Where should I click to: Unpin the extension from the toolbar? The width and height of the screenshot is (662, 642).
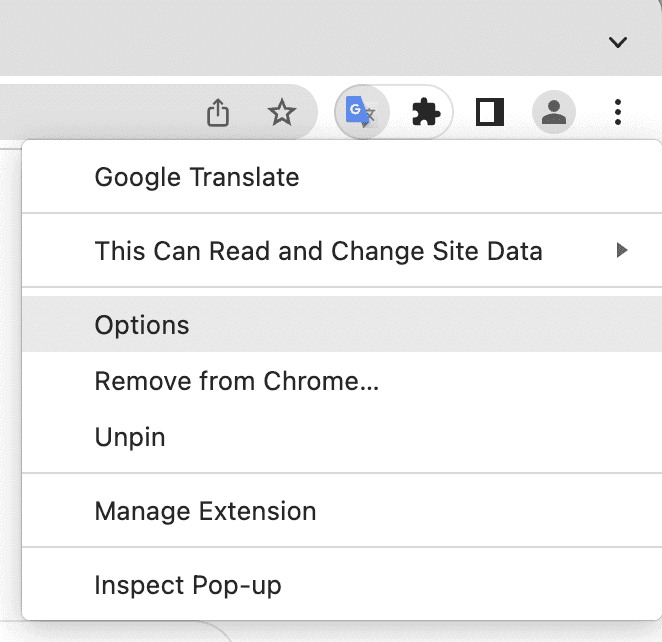click(x=130, y=437)
